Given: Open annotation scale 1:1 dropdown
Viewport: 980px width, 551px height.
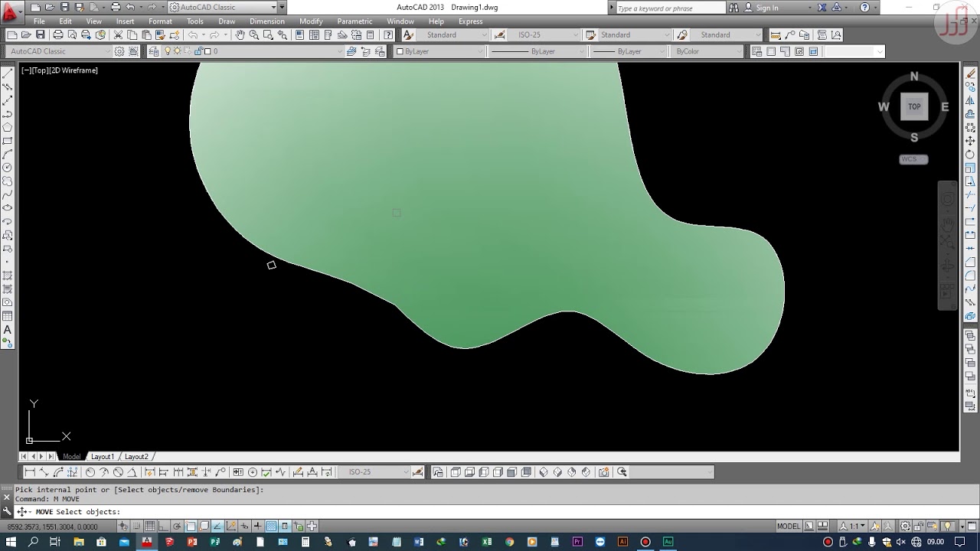Looking at the screenshot, I should click(x=851, y=526).
